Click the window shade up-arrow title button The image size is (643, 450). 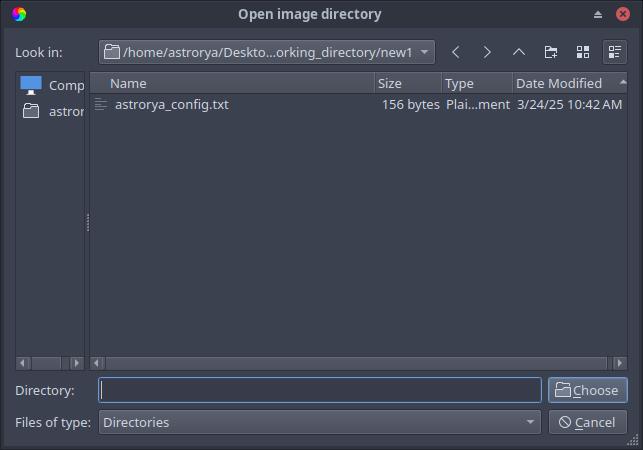(598, 14)
